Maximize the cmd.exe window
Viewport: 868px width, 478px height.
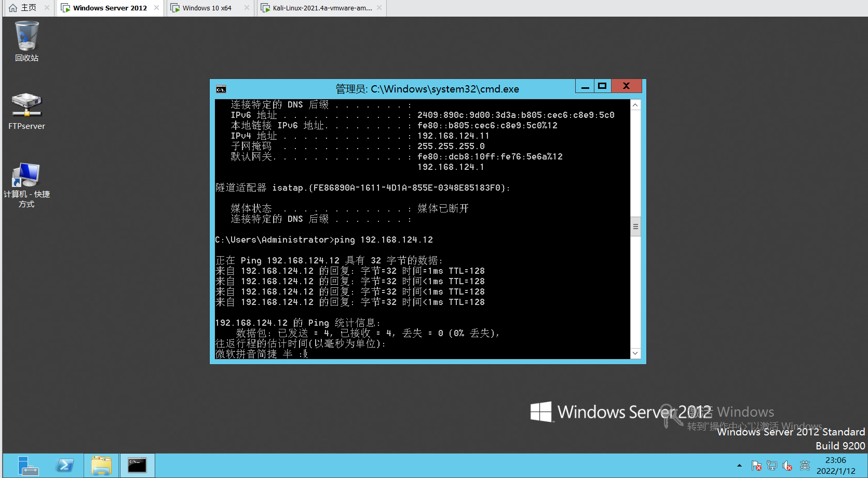[602, 86]
